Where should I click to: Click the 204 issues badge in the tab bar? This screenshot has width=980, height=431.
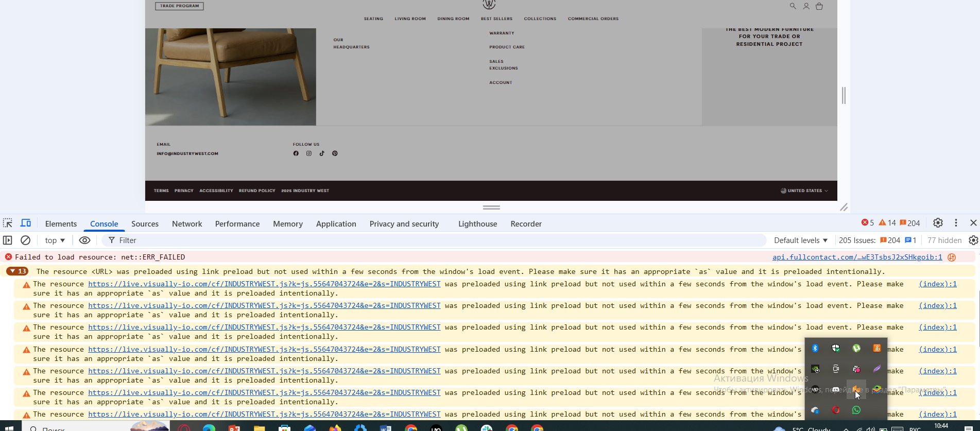coord(910,223)
